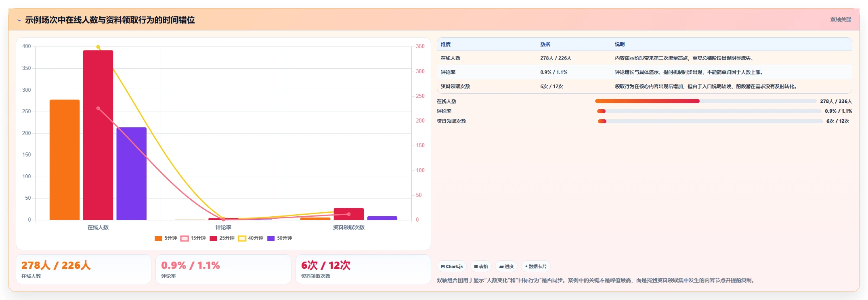
Task: Toggle the 25分钟 legend item
Action: 222,238
